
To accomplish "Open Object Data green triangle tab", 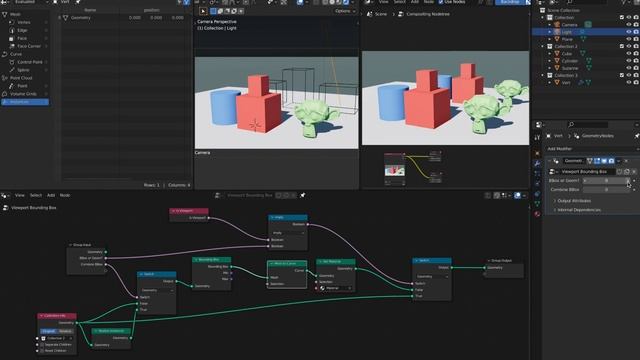I will tap(537, 204).
